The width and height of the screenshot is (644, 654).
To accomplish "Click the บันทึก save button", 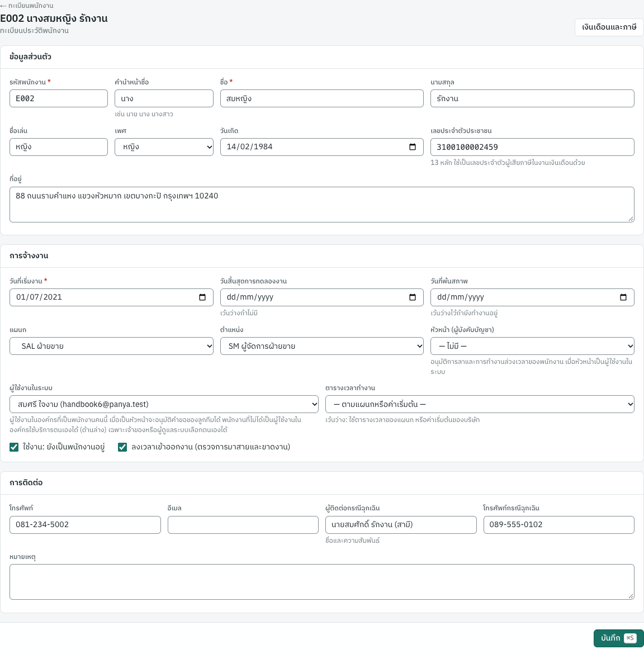I will coord(618,638).
